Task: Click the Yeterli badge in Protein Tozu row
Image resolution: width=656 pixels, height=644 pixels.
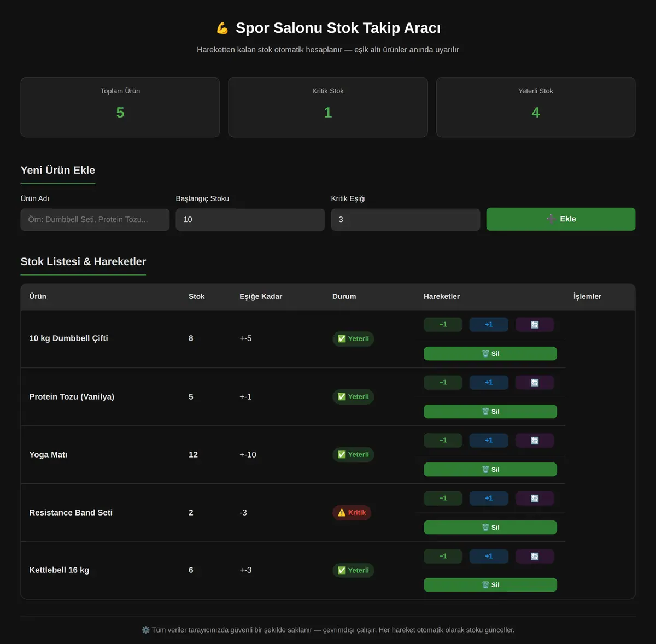Action: pyautogui.click(x=353, y=397)
